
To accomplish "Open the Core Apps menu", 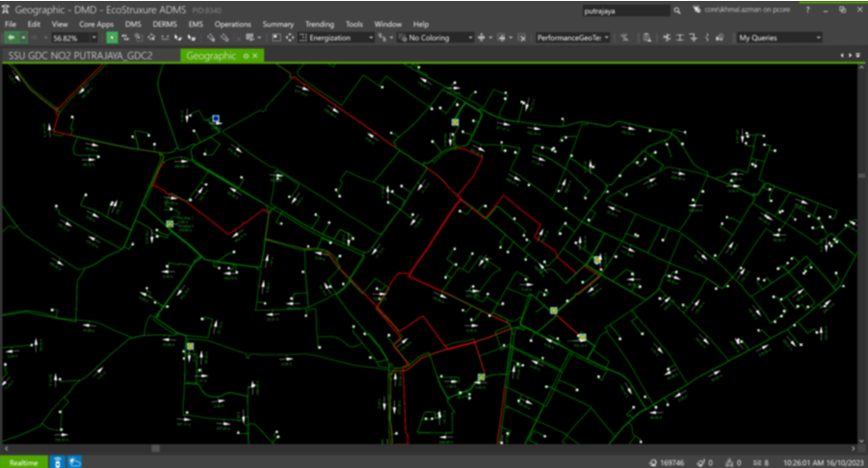I will click(96, 24).
